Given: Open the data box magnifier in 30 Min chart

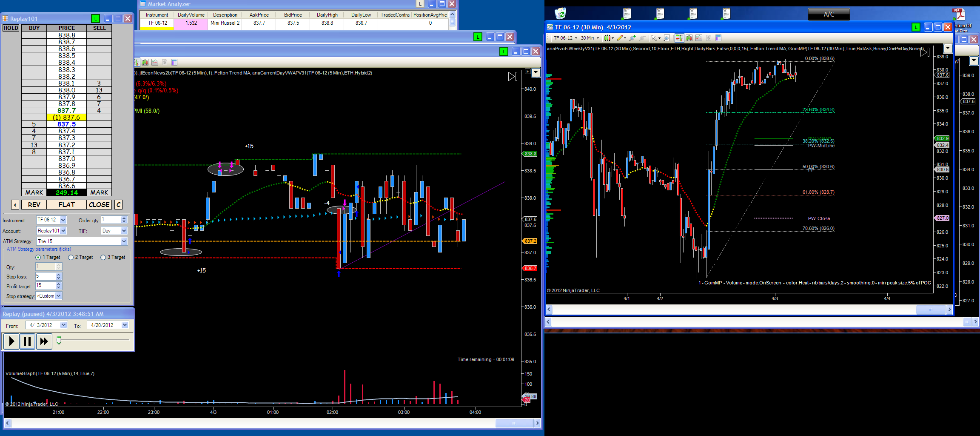Looking at the screenshot, I should click(x=667, y=38).
